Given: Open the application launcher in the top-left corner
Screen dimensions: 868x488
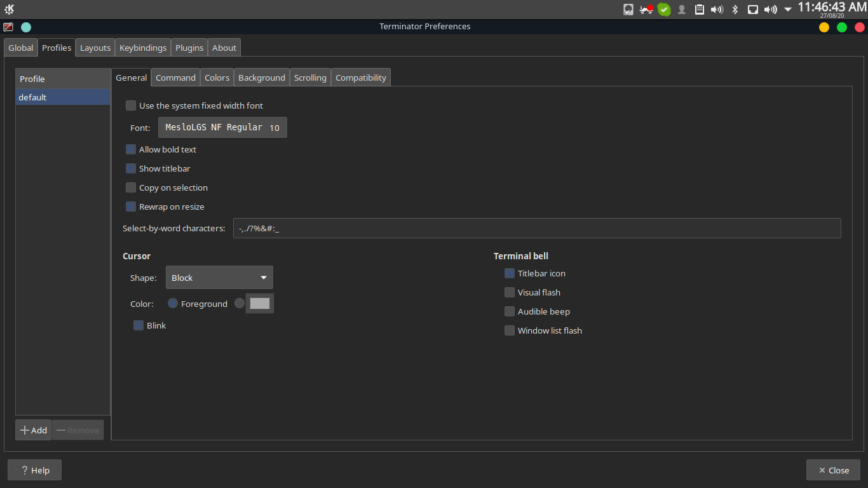Looking at the screenshot, I should pyautogui.click(x=9, y=9).
